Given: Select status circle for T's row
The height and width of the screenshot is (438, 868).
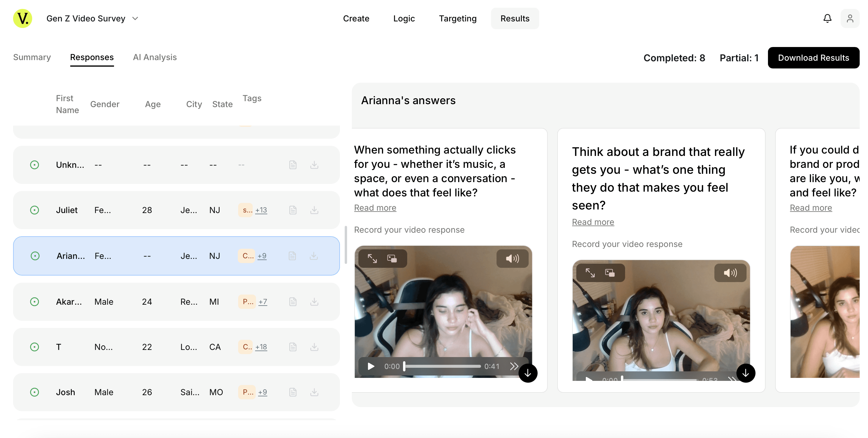Looking at the screenshot, I should click(35, 347).
